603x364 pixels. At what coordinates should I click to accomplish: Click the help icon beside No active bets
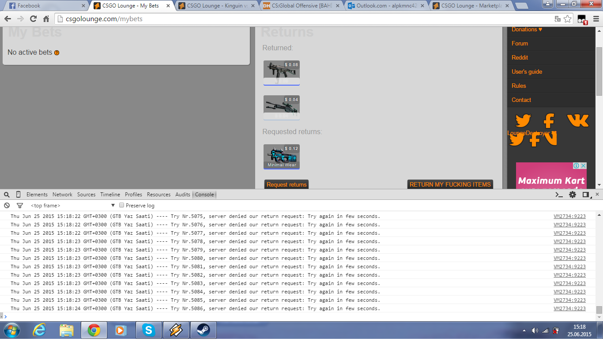click(57, 53)
